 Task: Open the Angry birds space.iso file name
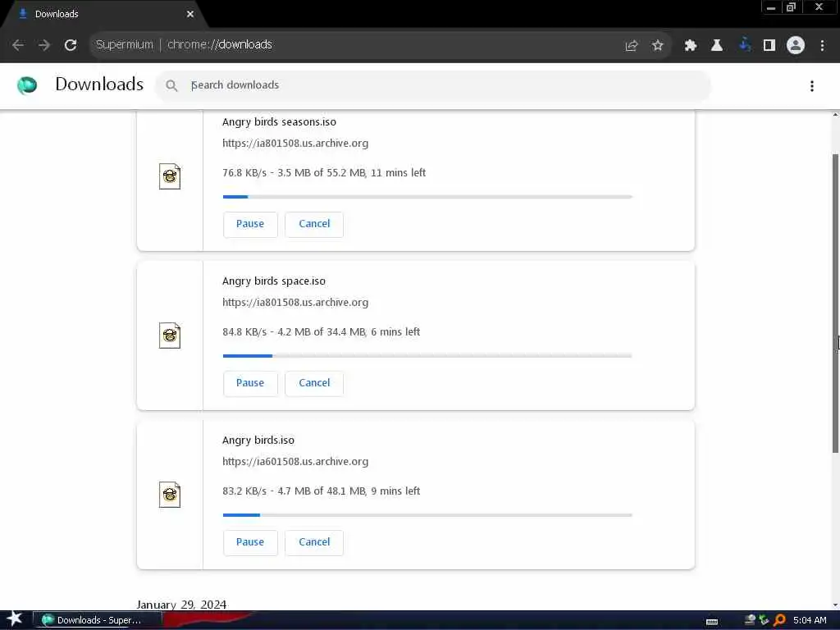pyautogui.click(x=274, y=281)
